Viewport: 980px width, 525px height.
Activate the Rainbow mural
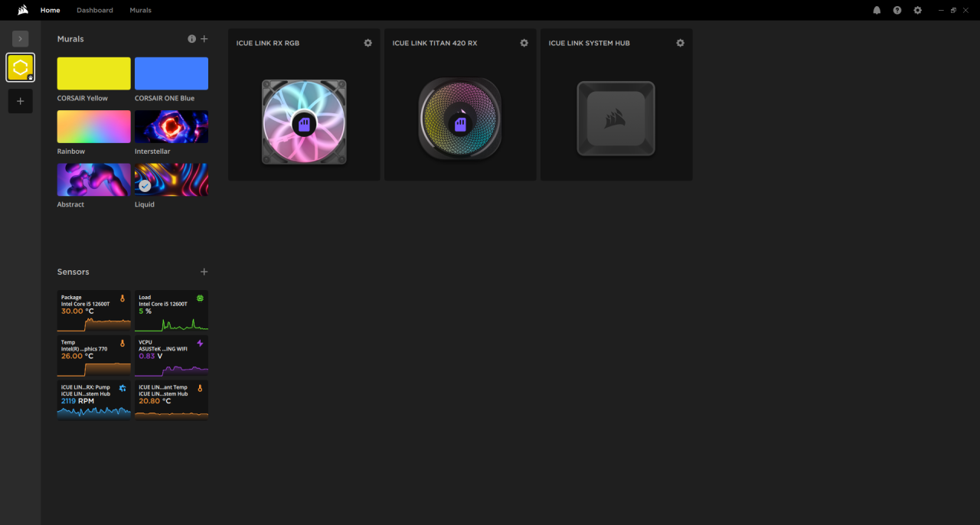(93, 126)
